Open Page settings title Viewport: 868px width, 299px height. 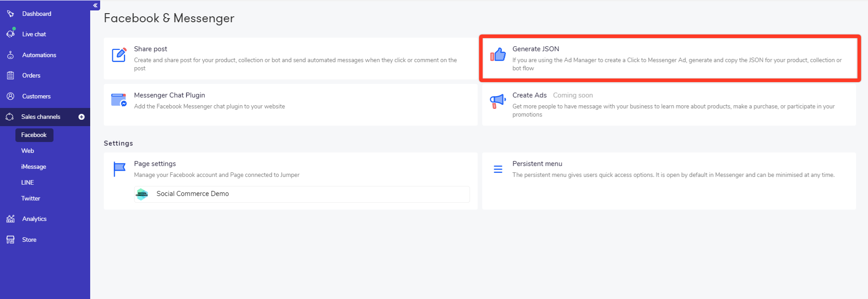tap(155, 163)
